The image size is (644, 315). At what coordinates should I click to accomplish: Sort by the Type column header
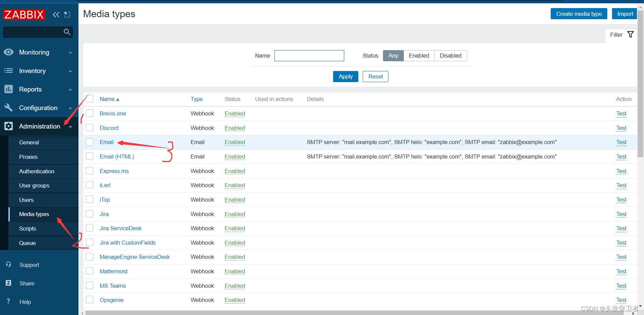click(196, 99)
